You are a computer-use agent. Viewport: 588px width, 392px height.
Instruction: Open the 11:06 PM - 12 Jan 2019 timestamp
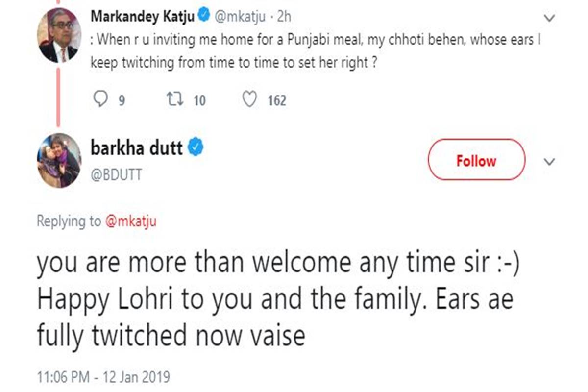point(103,377)
